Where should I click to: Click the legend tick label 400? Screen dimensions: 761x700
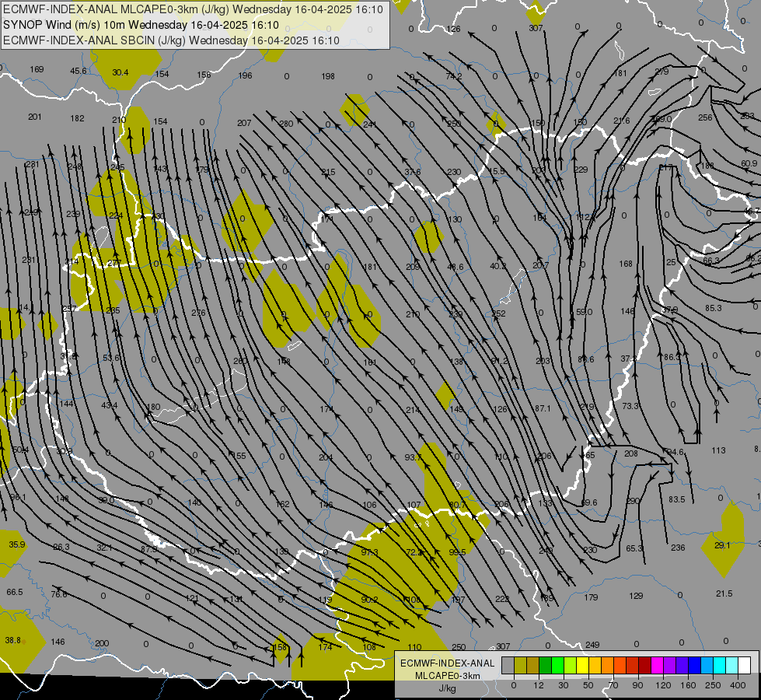click(x=738, y=685)
